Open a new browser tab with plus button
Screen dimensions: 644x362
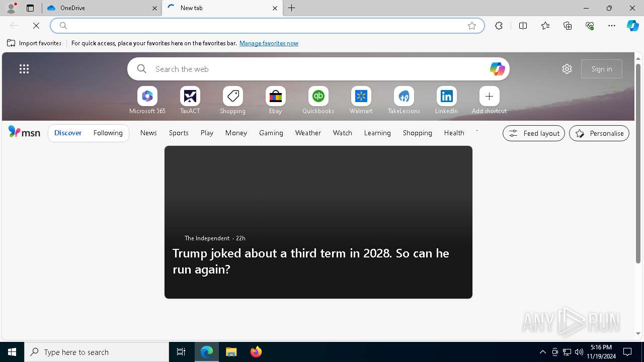coord(292,8)
